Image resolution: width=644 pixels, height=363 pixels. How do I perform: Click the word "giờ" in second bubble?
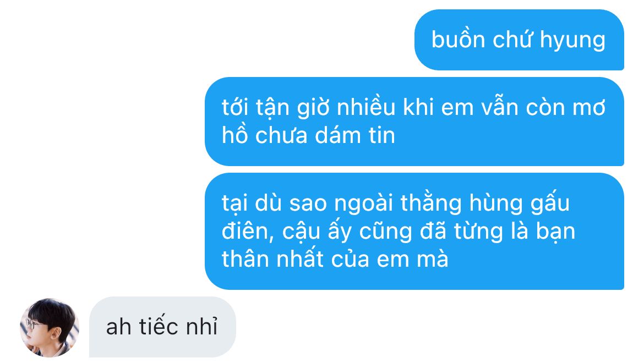(313, 108)
